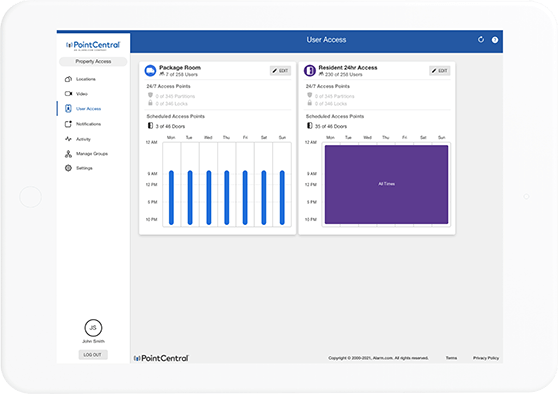Image resolution: width=558 pixels, height=394 pixels.
Task: Click locks padlock icon in Package Room card
Action: 150,103
